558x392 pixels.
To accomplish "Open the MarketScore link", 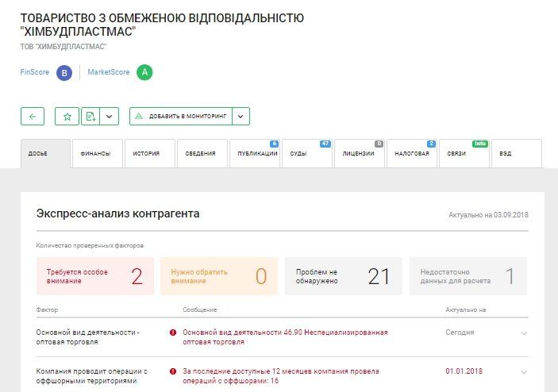I will (x=109, y=72).
